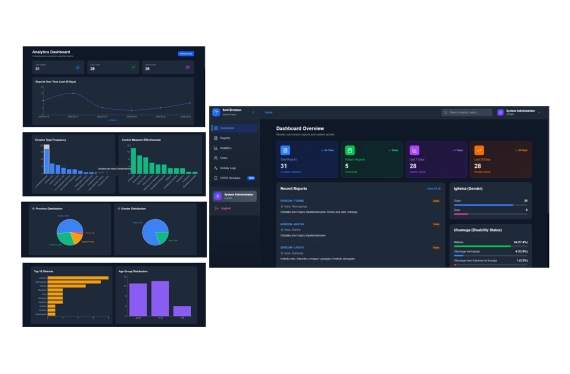Screen dimensions: 570x374
Task: Click the Ubumuga (Disability Status) card title
Action: pos(478,230)
